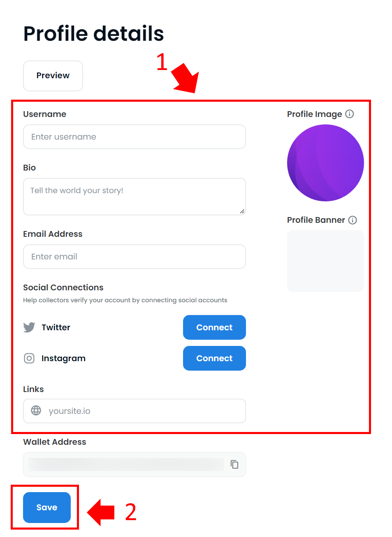Copy wallet address using copy icon
This screenshot has height=537, width=392.
[234, 465]
